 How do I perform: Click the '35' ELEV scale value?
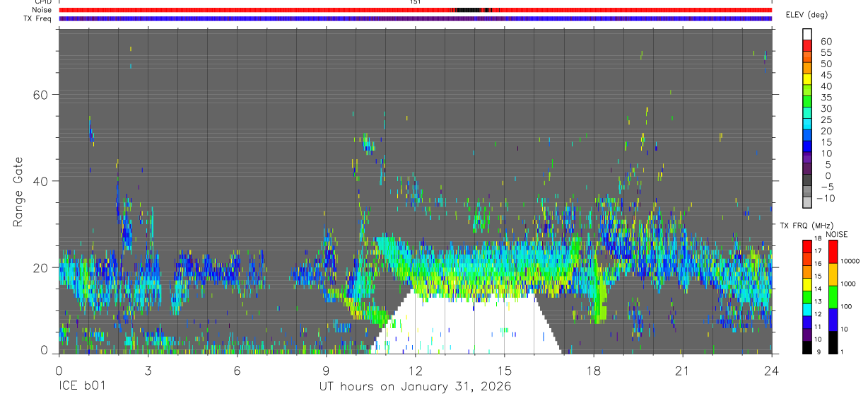tap(825, 98)
